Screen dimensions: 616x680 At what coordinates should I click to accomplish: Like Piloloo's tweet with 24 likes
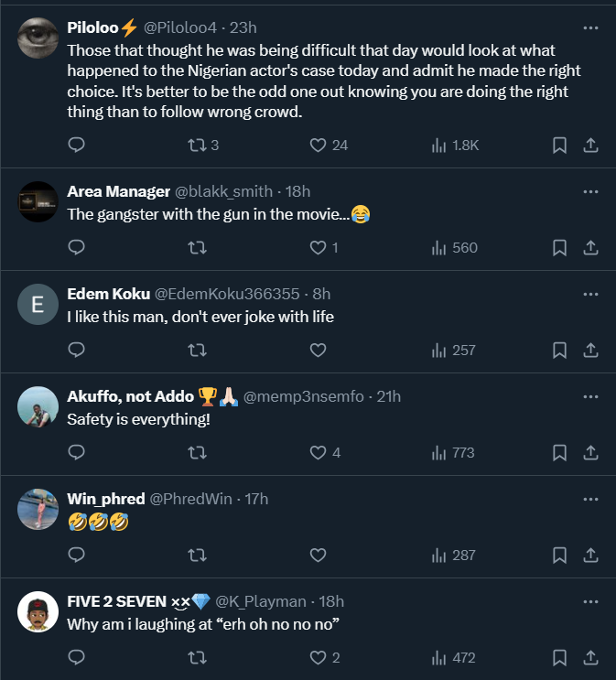(x=318, y=145)
